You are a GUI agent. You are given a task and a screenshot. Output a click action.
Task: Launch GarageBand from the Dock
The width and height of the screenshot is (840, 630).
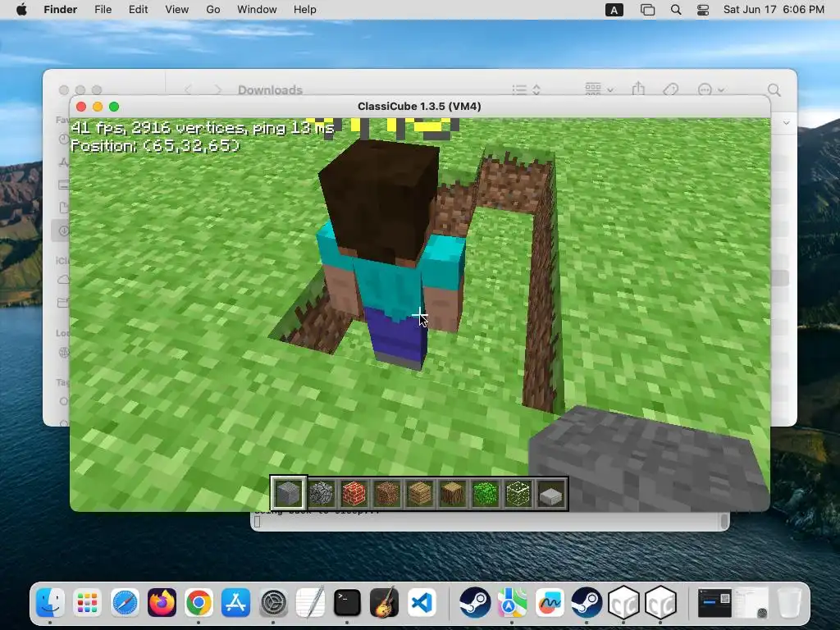[384, 603]
